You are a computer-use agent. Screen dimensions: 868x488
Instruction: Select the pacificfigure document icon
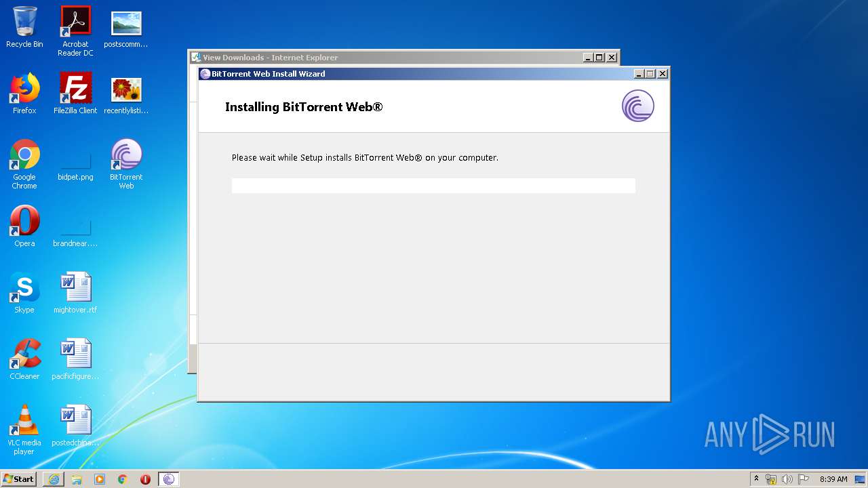tap(75, 359)
